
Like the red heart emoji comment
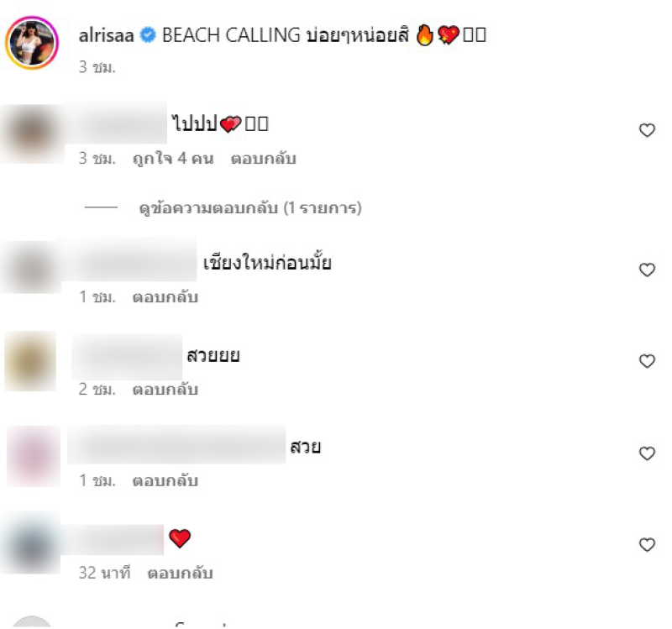647,544
